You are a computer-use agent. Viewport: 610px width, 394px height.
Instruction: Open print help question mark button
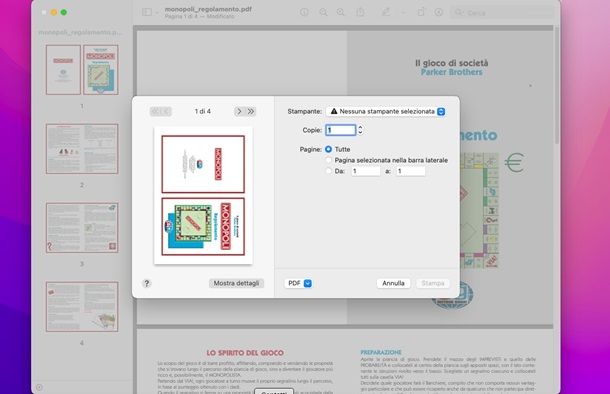[147, 284]
